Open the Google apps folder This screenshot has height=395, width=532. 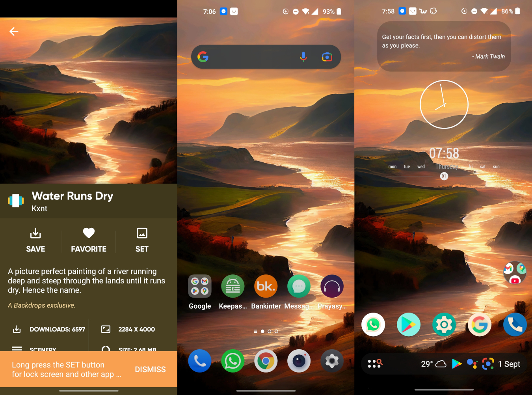coord(199,286)
